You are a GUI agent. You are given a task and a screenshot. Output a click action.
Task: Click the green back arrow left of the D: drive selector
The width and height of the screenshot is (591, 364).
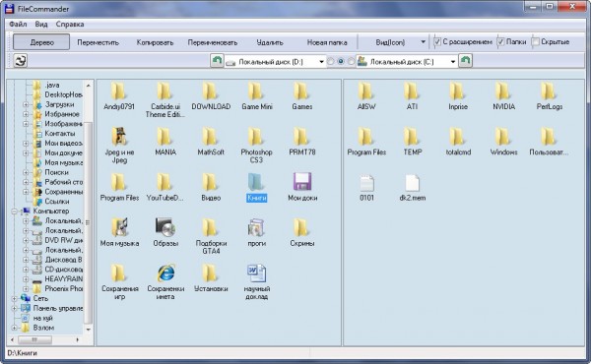coord(217,61)
